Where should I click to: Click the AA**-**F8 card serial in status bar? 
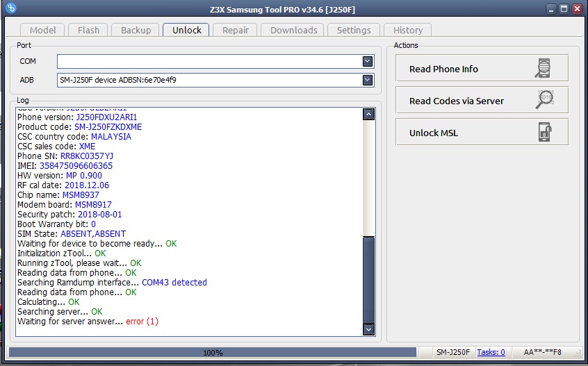[542, 352]
